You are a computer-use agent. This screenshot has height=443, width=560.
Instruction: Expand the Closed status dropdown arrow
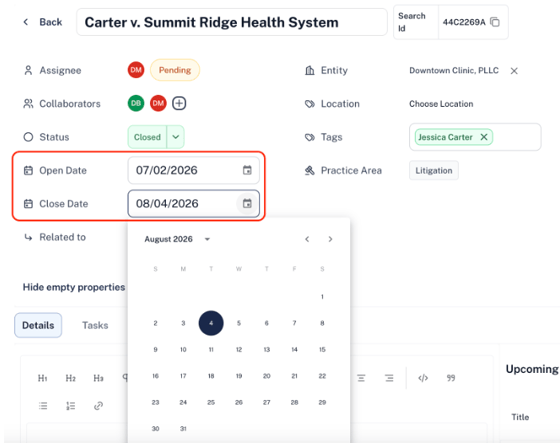175,137
